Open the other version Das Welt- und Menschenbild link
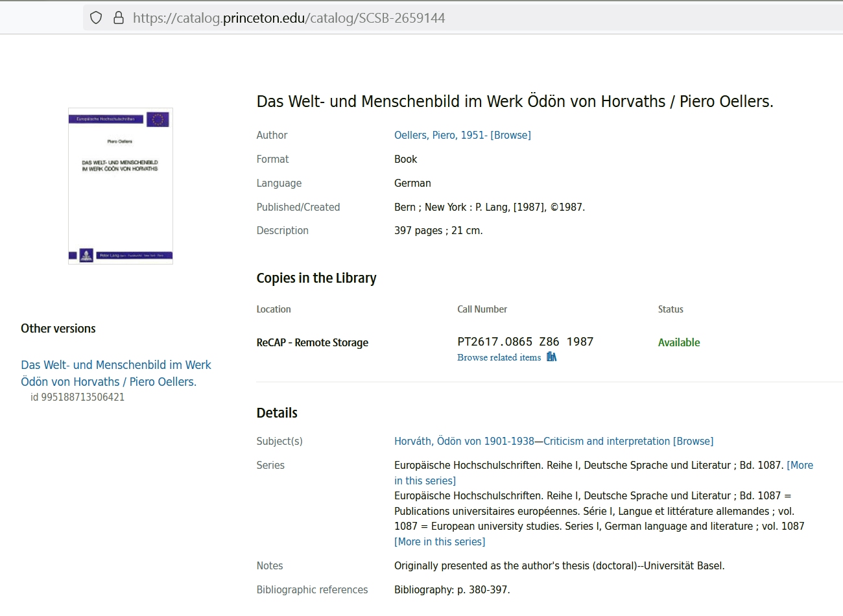 (x=115, y=373)
